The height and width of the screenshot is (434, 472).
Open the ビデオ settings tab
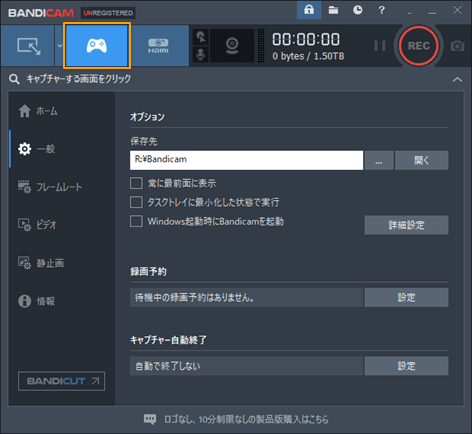[x=37, y=225]
